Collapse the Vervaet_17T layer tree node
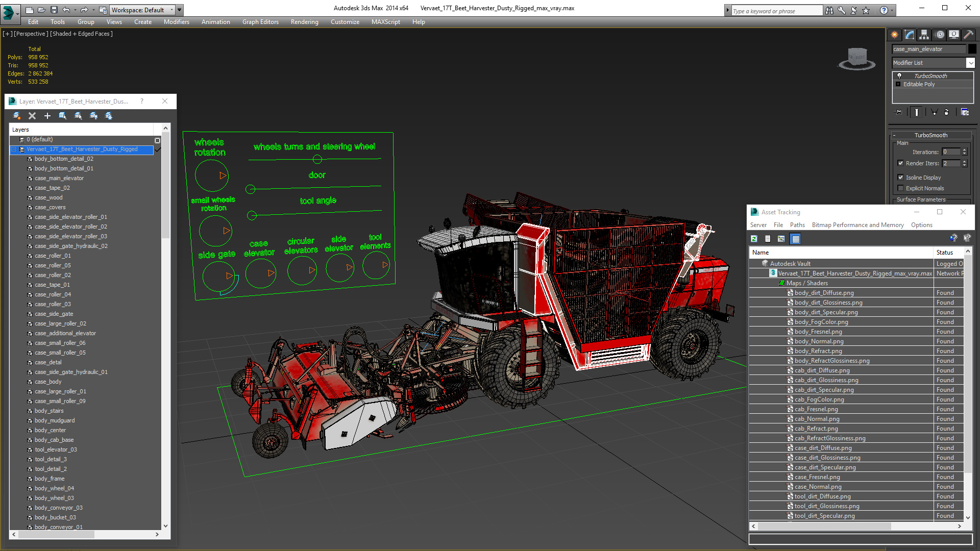The height and width of the screenshot is (551, 980). [14, 149]
